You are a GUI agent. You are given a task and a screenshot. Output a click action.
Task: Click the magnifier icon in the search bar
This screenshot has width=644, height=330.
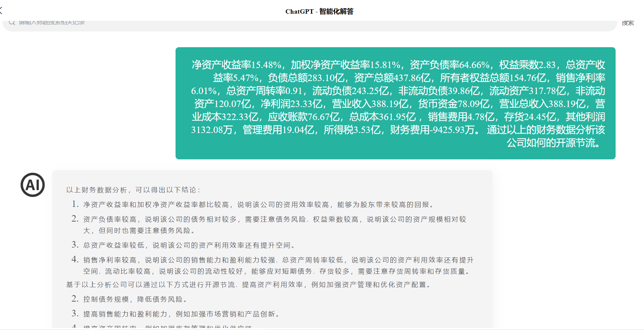(x=12, y=23)
